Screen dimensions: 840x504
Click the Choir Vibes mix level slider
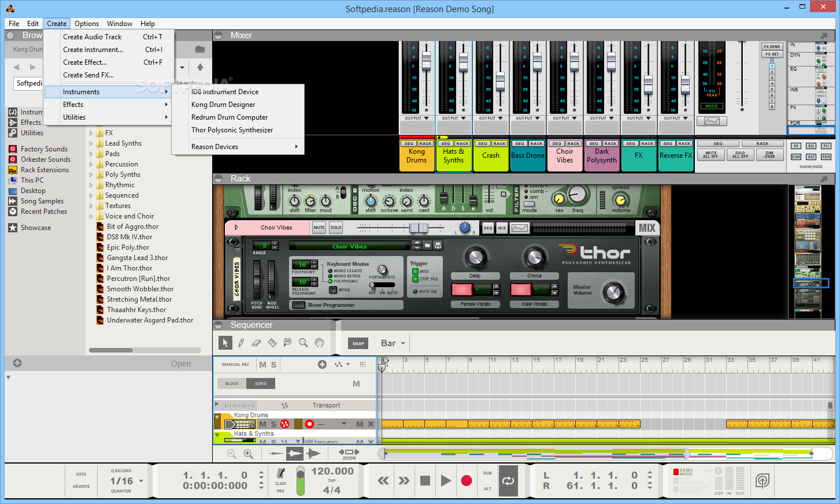point(419,228)
